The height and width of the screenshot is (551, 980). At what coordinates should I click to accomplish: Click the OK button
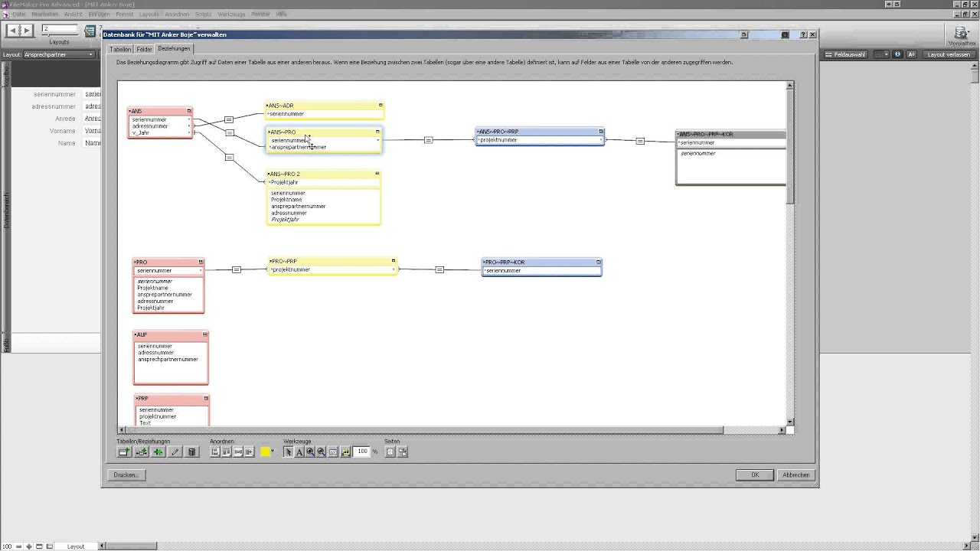[755, 474]
